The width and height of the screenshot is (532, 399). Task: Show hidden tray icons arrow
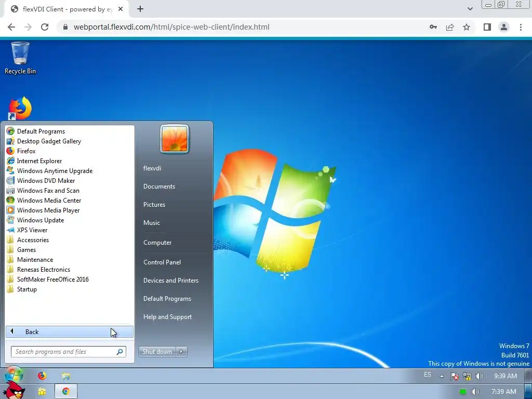442,376
